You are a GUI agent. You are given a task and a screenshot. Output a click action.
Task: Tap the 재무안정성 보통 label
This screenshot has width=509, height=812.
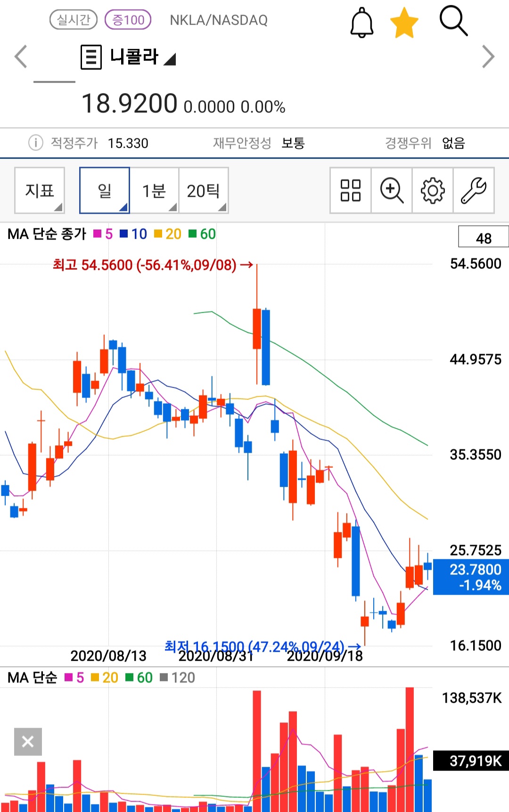259,143
